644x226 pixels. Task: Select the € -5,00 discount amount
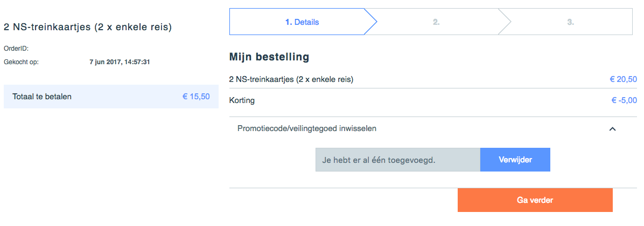[624, 100]
